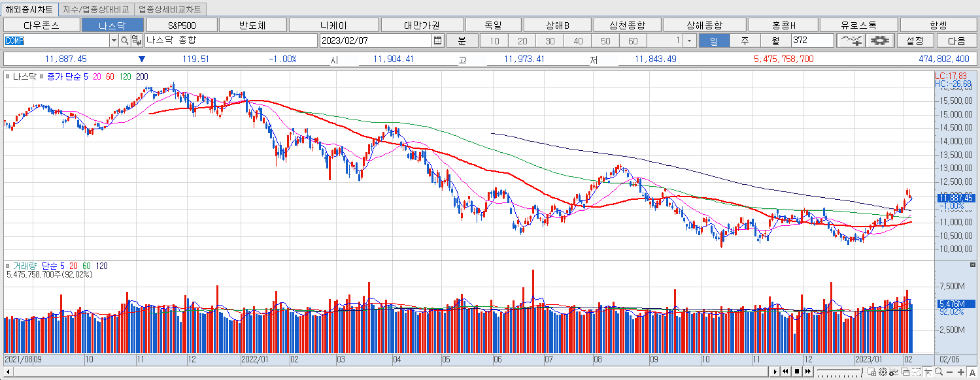Open the period multiplier dropdown showing 1
Screen dimensions: 980x380
(x=690, y=40)
